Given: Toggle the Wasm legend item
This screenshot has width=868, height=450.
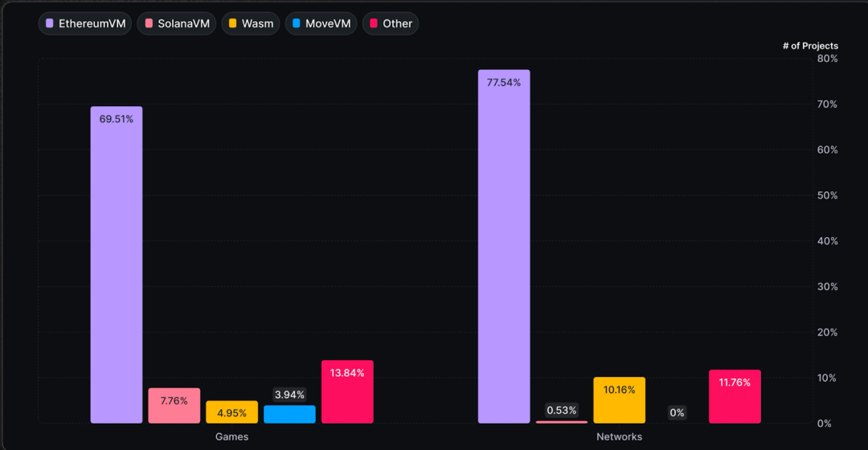Looking at the screenshot, I should [250, 23].
